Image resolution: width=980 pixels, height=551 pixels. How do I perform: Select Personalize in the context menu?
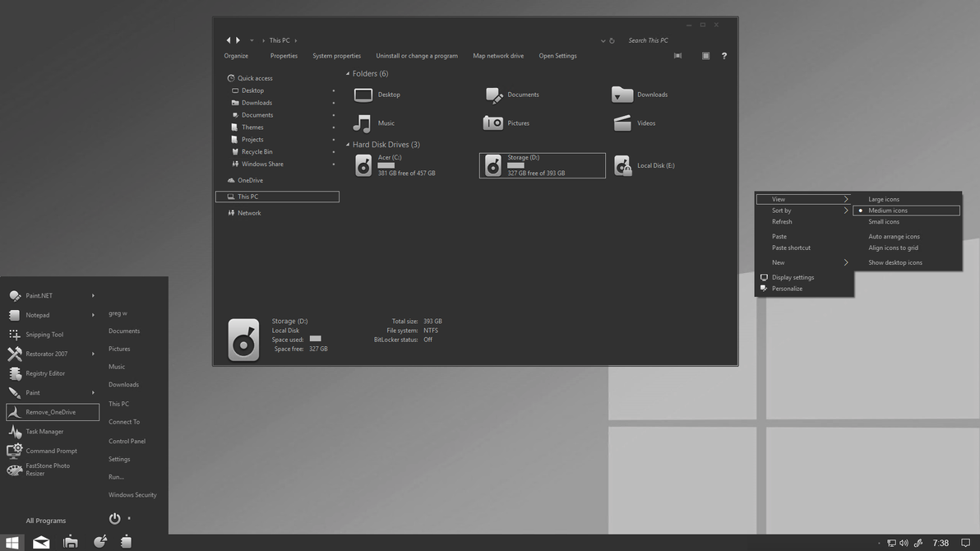[787, 289]
